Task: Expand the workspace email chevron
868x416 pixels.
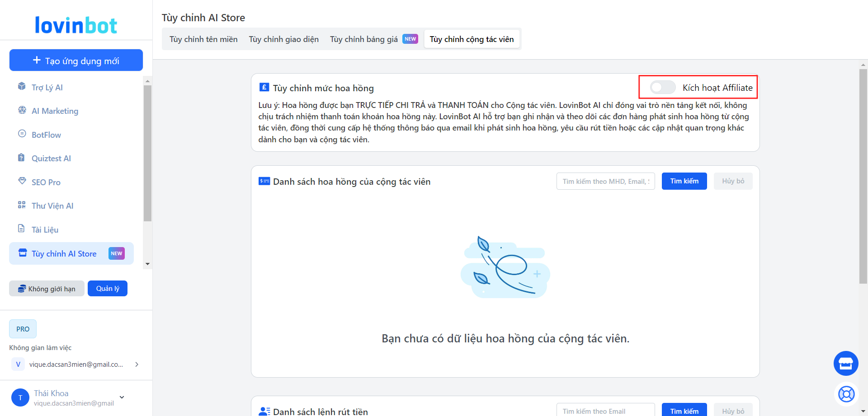Action: (137, 365)
